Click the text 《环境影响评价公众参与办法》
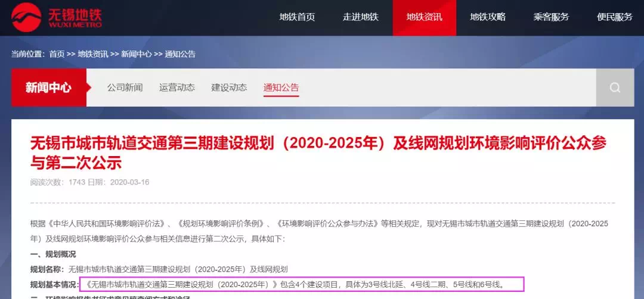644x299 pixels. pos(328,224)
